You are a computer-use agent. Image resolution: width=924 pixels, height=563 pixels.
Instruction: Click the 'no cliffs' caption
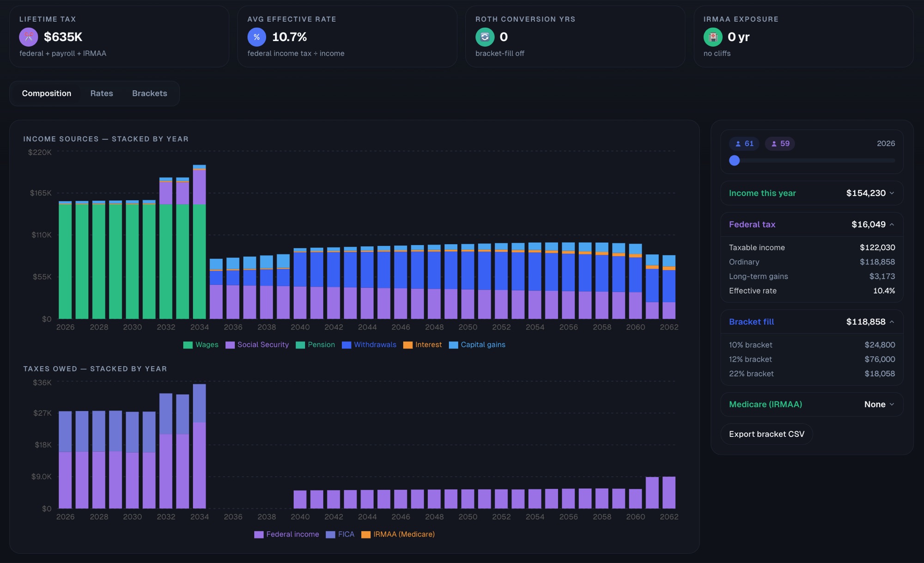click(x=717, y=54)
